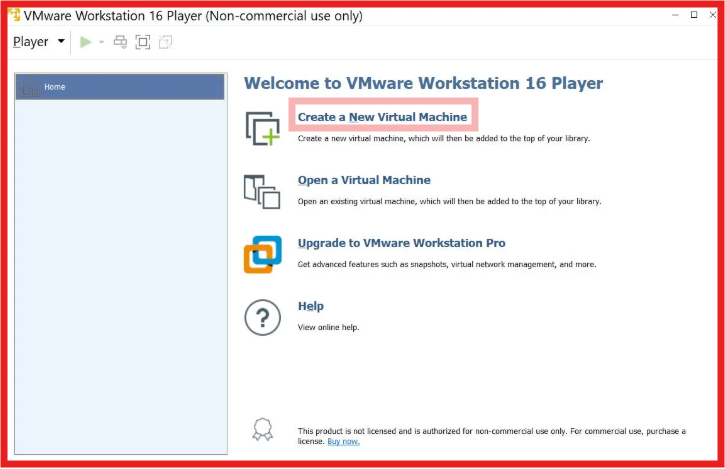725x469 pixels.
Task: Click Send Ctrl+Alt+Del toolbar icon
Action: (120, 42)
